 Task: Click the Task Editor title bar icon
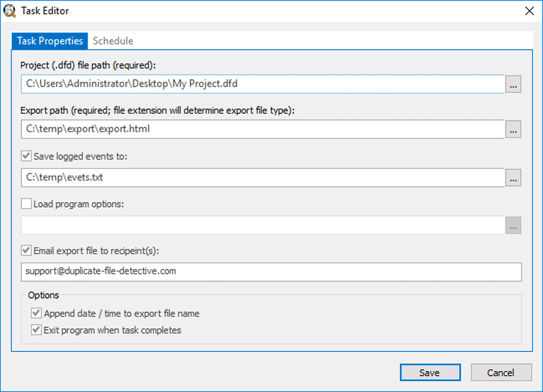10,10
